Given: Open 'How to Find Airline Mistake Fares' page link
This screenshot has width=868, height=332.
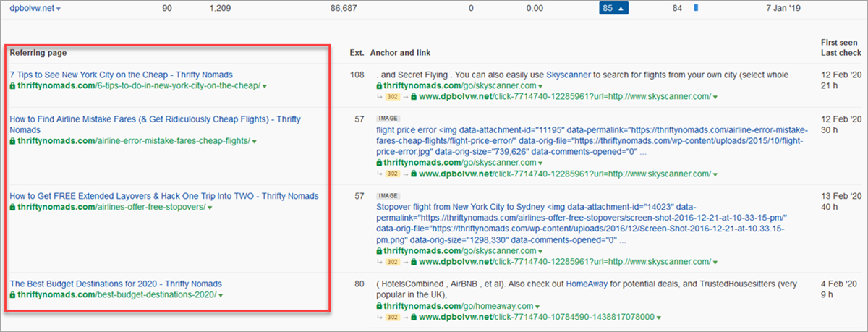Looking at the screenshot, I should tap(155, 124).
